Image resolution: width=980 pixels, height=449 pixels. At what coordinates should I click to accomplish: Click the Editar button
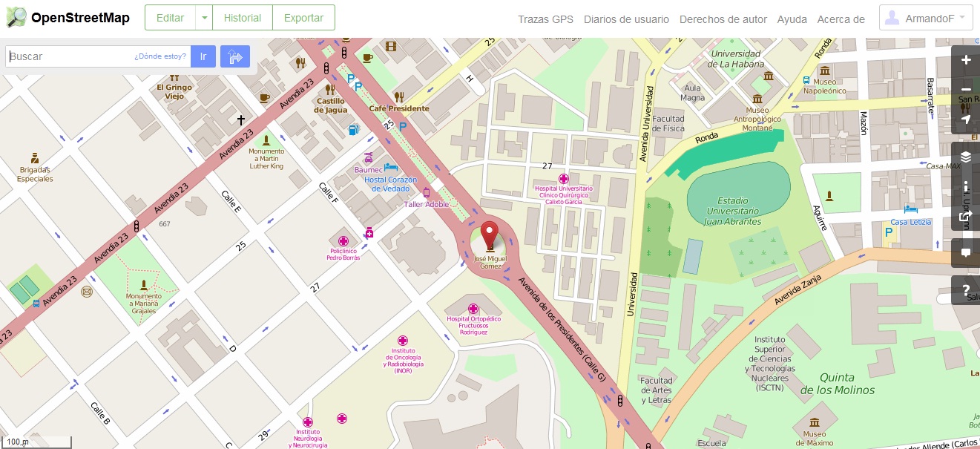171,18
